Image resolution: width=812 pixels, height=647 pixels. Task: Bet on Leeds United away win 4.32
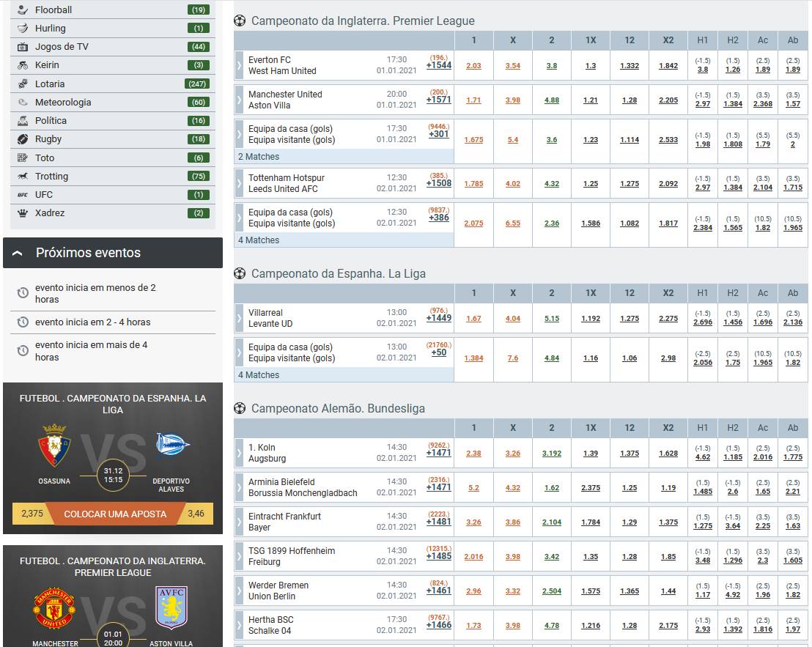(x=552, y=184)
